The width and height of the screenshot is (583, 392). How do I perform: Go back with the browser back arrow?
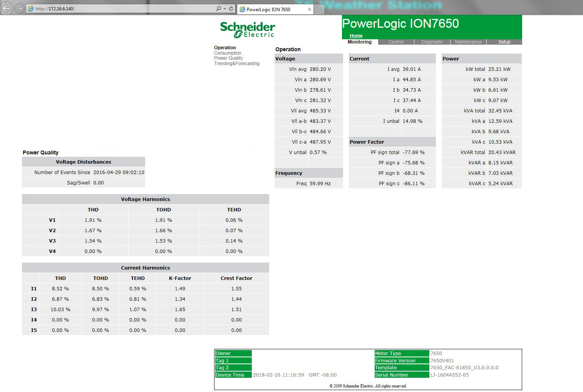(7, 8)
